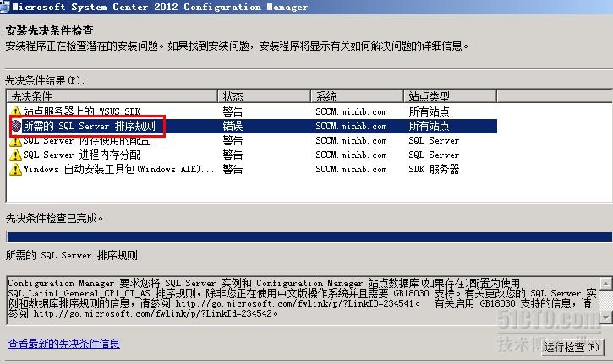
Task: Click SDK 服务器 site type cell
Action: tap(434, 170)
